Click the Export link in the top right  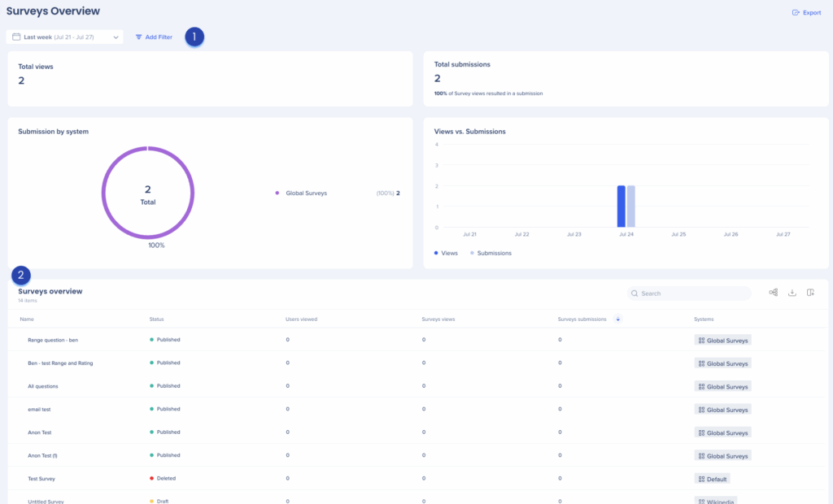pyautogui.click(x=806, y=11)
